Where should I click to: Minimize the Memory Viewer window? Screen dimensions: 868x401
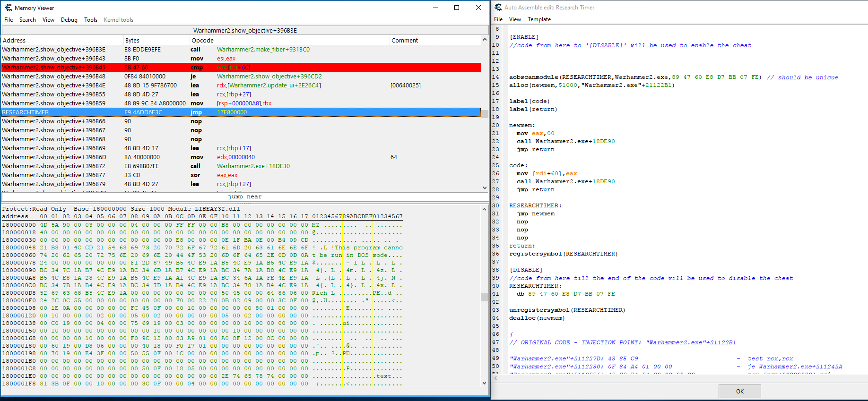[435, 8]
